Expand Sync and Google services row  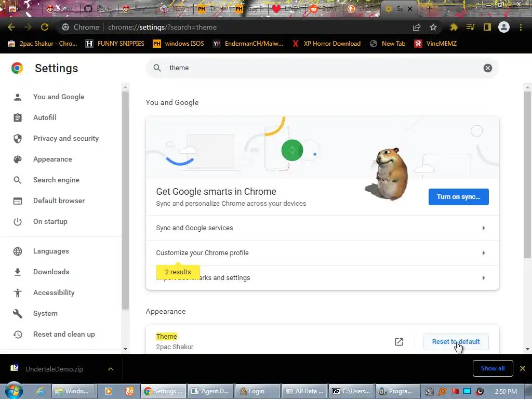[x=322, y=228]
